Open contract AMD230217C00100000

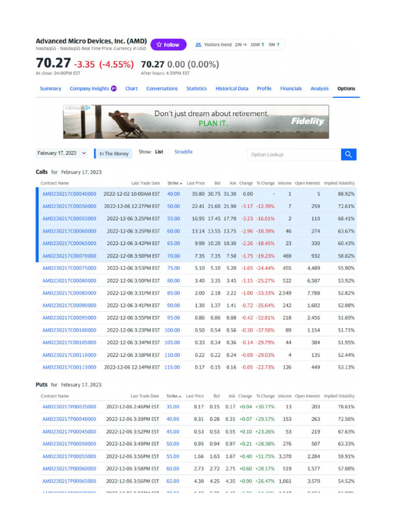click(69, 330)
